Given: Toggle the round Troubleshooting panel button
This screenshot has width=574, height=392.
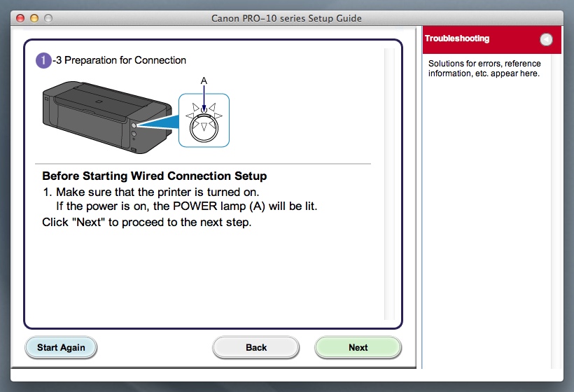Looking at the screenshot, I should (x=546, y=40).
